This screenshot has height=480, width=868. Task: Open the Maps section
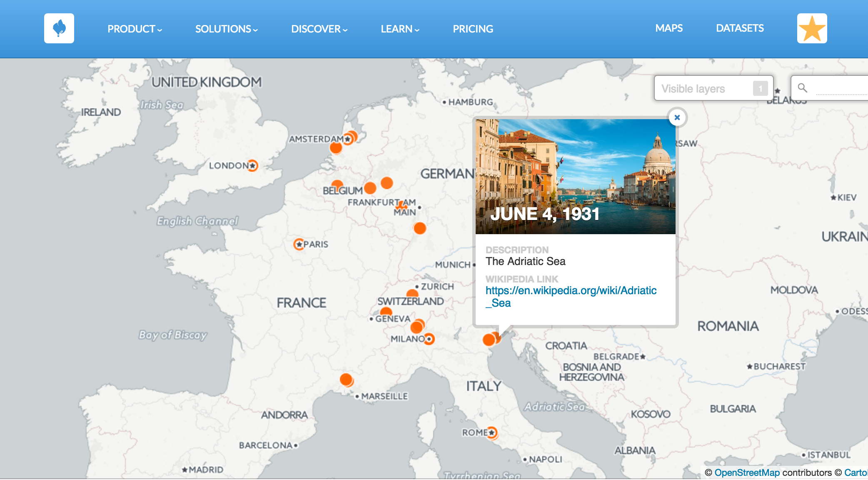(x=669, y=28)
